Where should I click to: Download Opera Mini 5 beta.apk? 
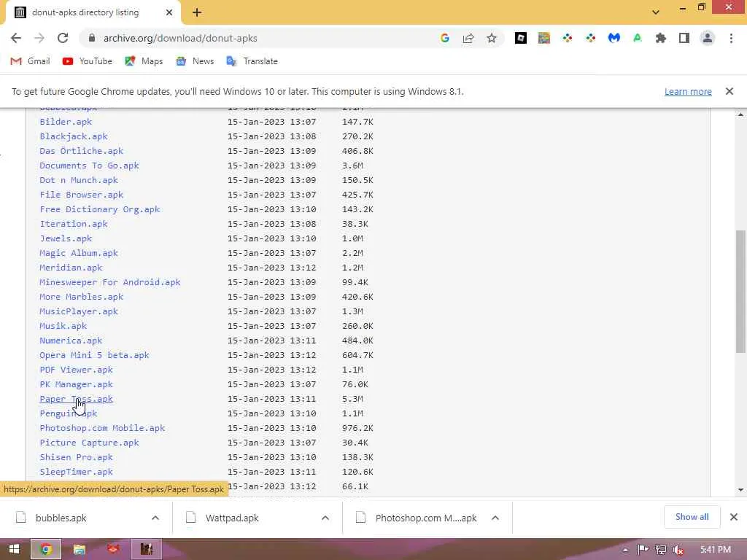point(94,355)
